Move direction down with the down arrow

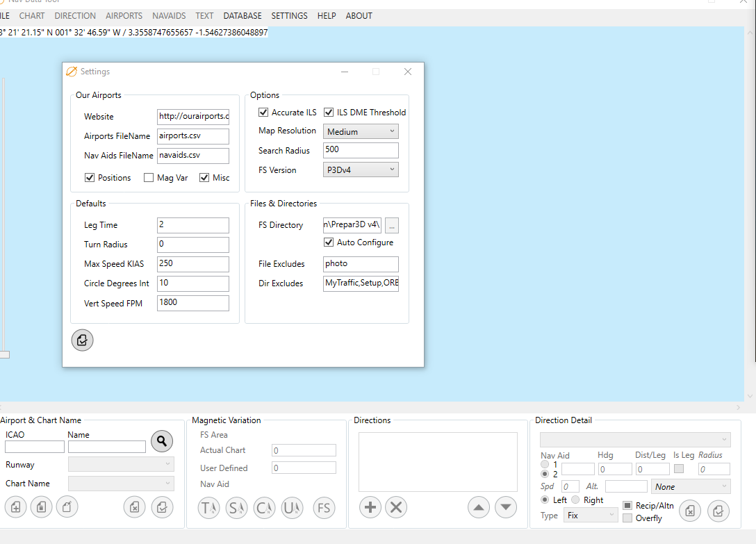[506, 507]
